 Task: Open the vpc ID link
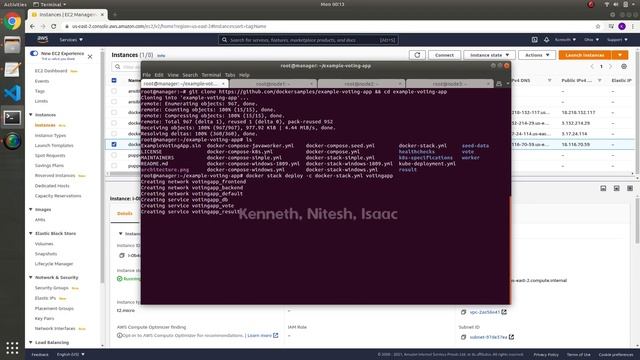pos(484,312)
